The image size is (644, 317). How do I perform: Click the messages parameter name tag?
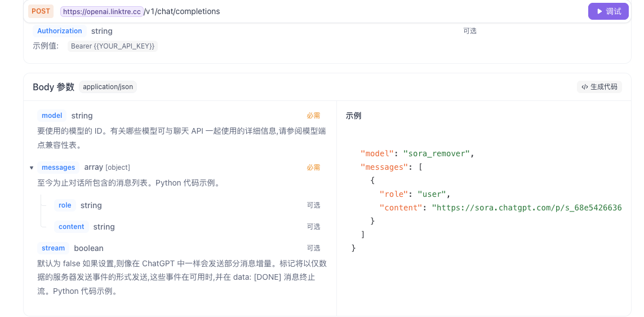(x=58, y=168)
